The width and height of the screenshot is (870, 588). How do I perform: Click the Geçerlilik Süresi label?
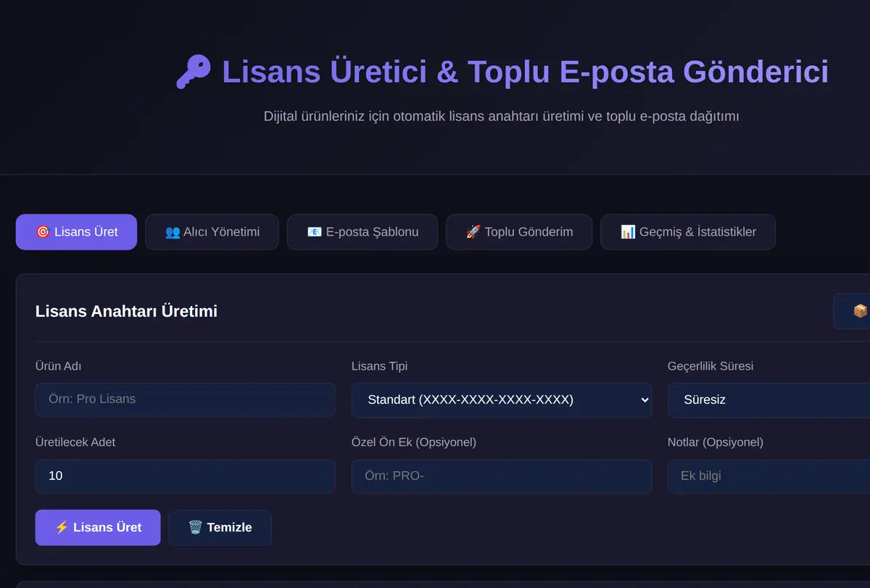(x=710, y=366)
